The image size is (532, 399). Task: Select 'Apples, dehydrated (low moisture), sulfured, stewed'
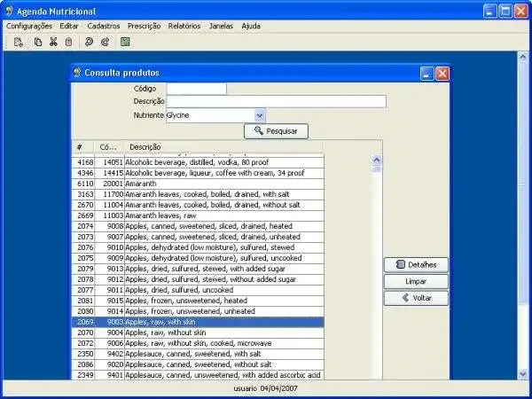(x=198, y=247)
